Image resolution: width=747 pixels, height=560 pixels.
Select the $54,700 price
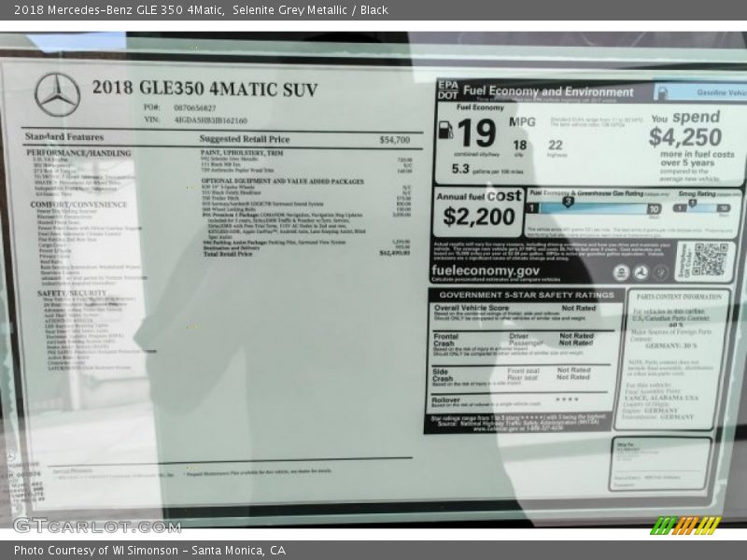tap(394, 139)
